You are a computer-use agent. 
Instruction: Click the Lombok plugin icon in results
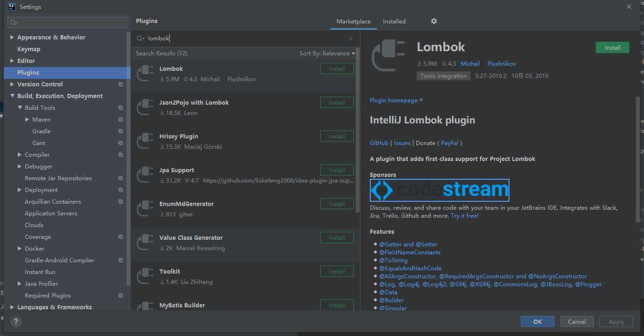click(145, 74)
